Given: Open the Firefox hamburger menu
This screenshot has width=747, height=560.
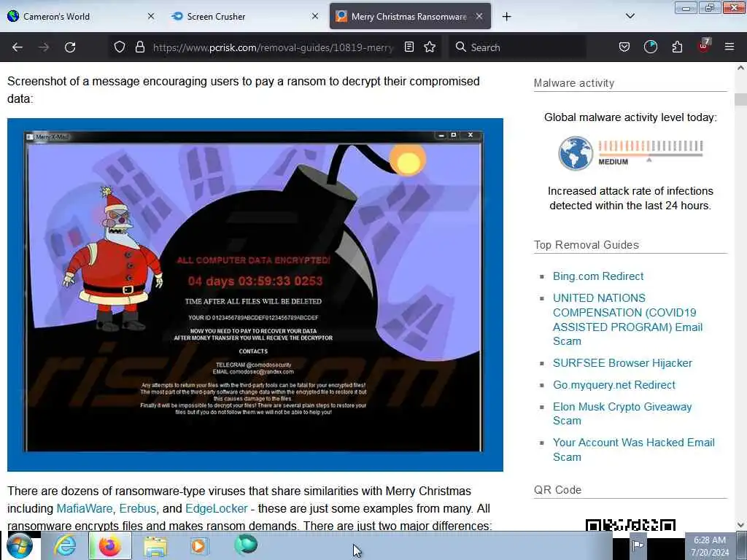Looking at the screenshot, I should [729, 47].
